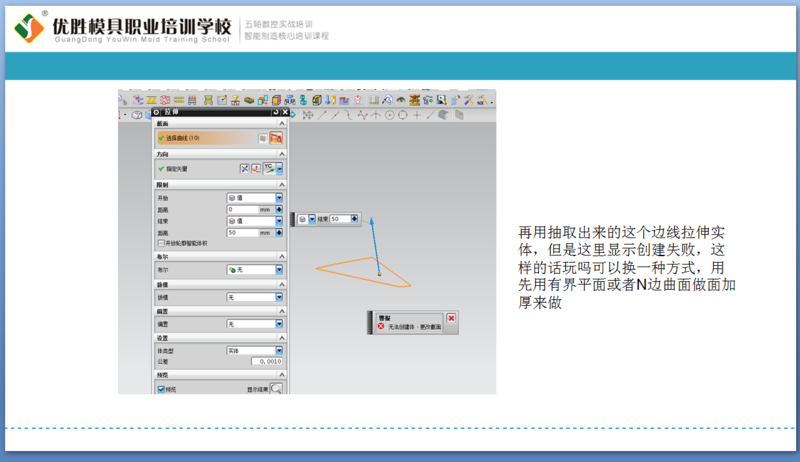800x462 pixels.
Task: Click the yellow plate stack toolbar icon
Action: [152, 100]
